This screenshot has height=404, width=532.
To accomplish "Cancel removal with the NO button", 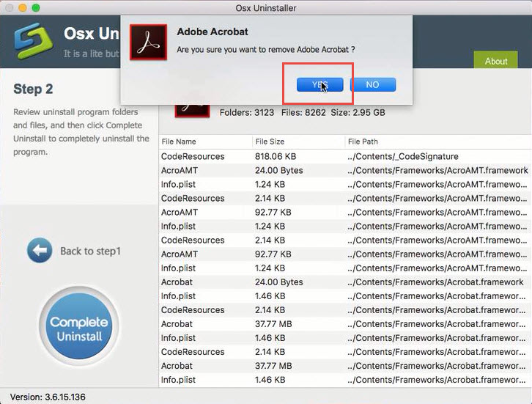I will click(x=372, y=84).
